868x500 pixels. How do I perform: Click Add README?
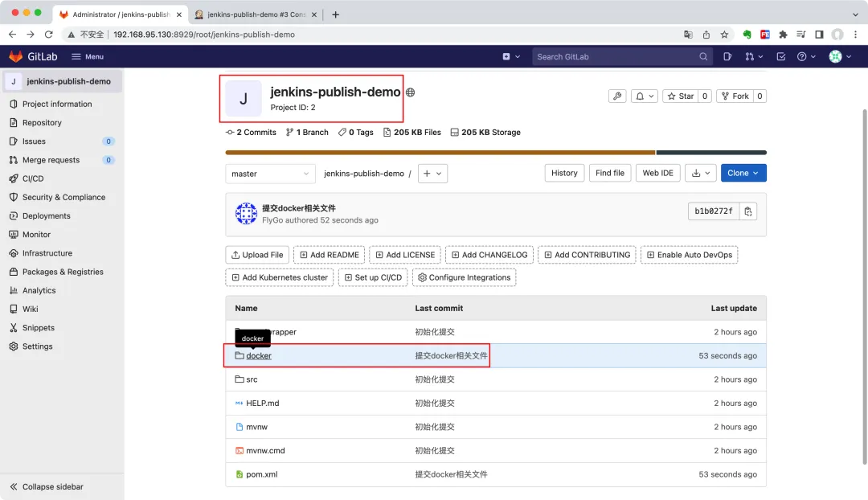(x=329, y=255)
